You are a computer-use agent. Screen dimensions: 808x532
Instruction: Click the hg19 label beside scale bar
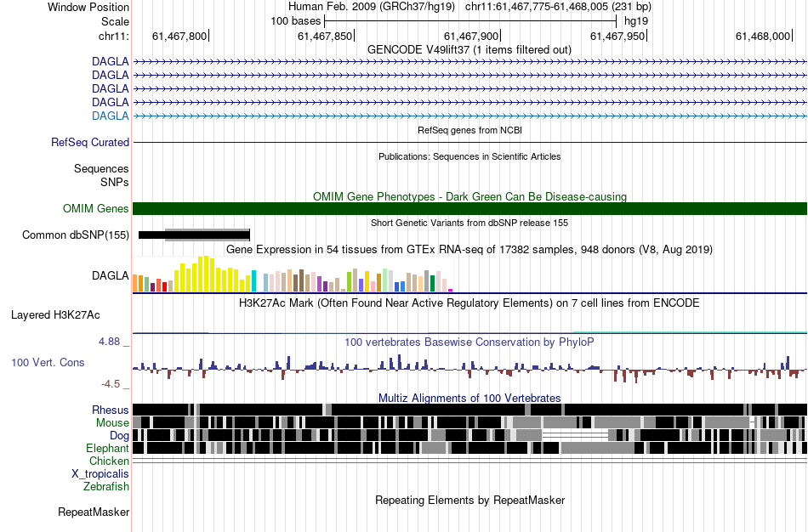pyautogui.click(x=636, y=21)
